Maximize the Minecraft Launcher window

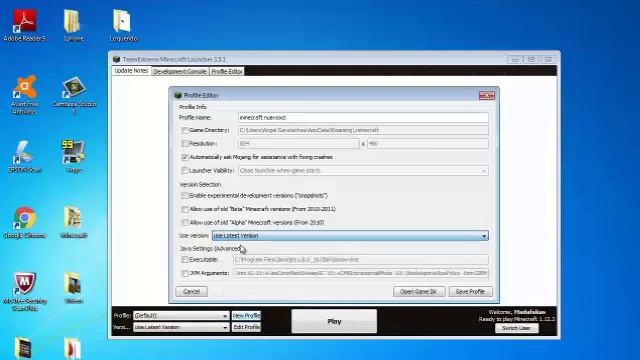[531, 60]
